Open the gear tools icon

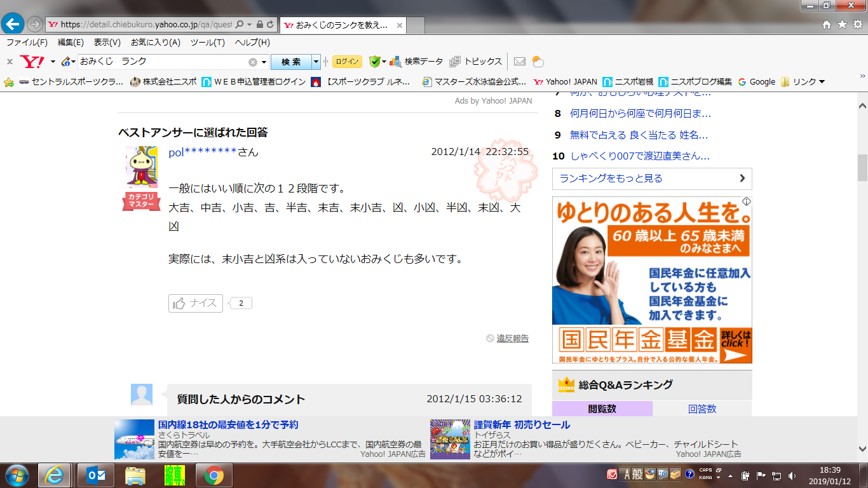857,25
